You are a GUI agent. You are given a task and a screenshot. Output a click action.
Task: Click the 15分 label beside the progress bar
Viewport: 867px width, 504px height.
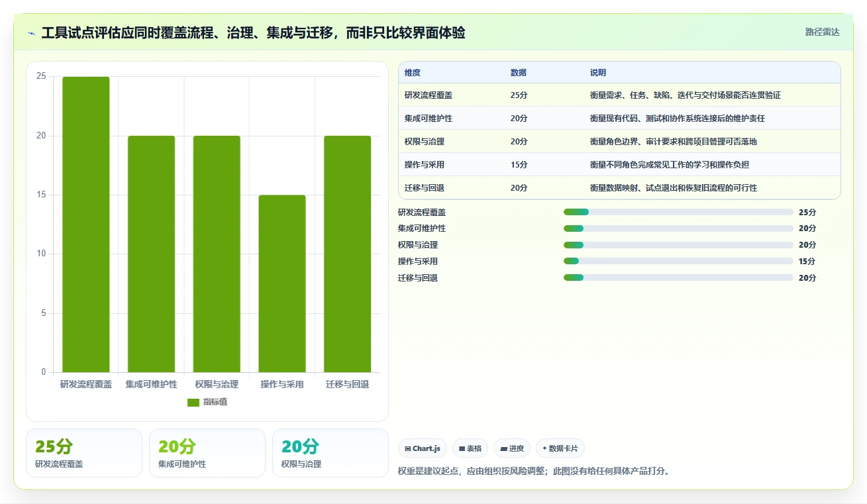coord(807,261)
